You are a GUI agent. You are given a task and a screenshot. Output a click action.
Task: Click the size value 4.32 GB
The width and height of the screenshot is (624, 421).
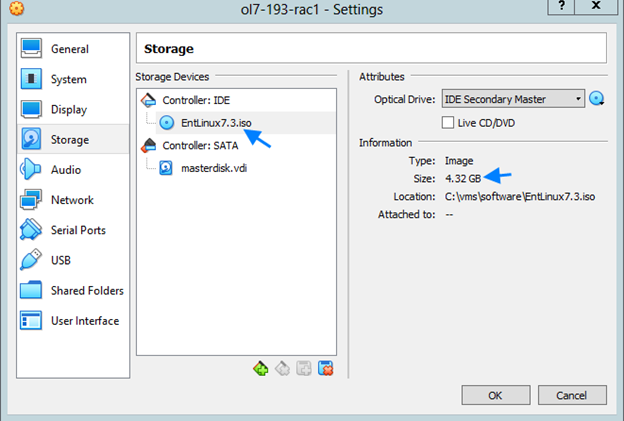(463, 179)
